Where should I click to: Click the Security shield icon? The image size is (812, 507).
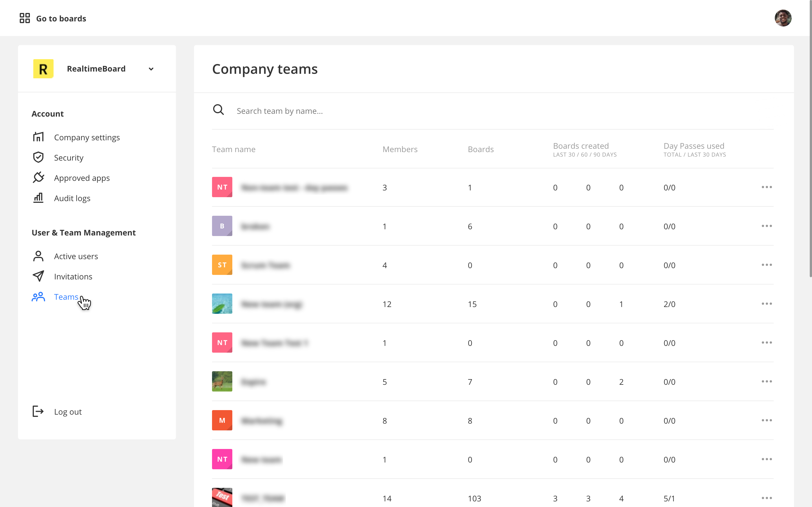pos(38,157)
